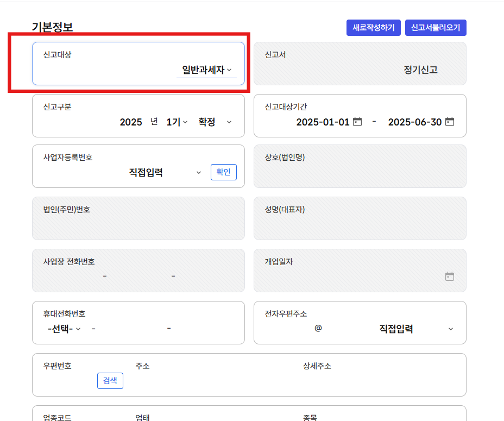This screenshot has width=504, height=421.
Task: Open the 신고대상 일반과세자 dropdown
Action: [206, 70]
